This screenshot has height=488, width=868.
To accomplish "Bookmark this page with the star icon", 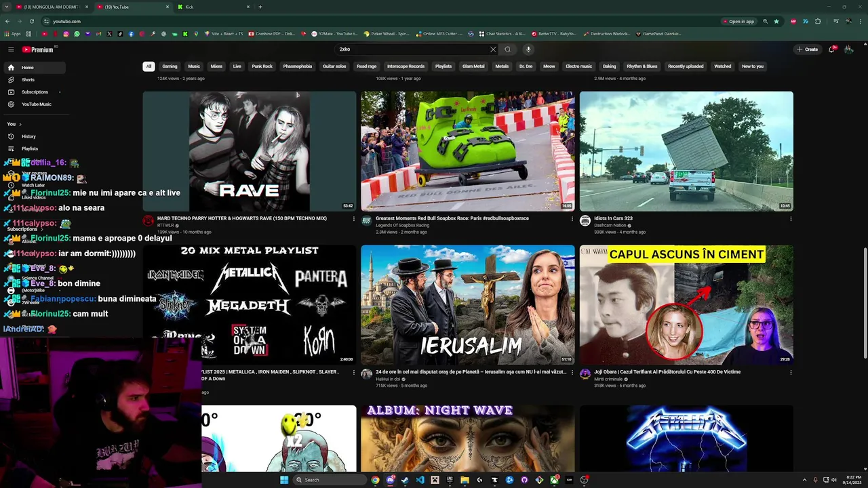I will click(x=776, y=21).
